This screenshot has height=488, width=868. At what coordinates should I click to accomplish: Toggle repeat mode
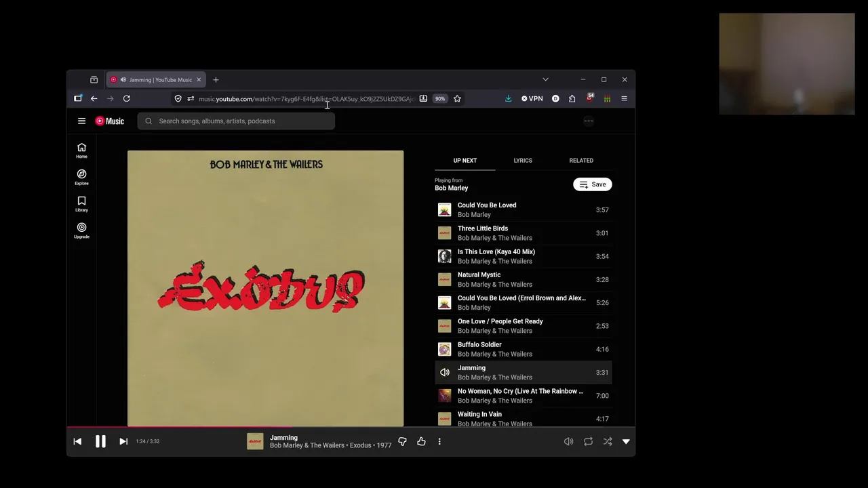[588, 441]
